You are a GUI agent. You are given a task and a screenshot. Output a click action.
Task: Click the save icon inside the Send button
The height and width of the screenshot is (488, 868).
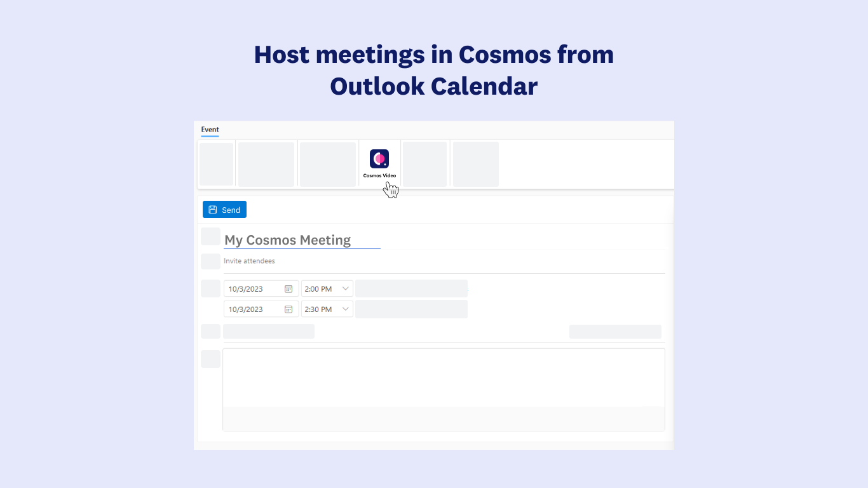point(213,210)
